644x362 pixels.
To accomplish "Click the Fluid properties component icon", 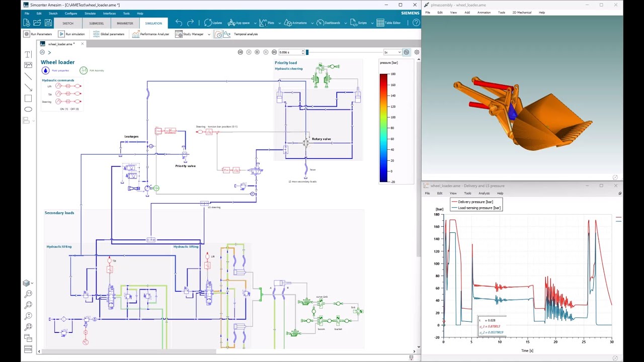I will pyautogui.click(x=45, y=70).
